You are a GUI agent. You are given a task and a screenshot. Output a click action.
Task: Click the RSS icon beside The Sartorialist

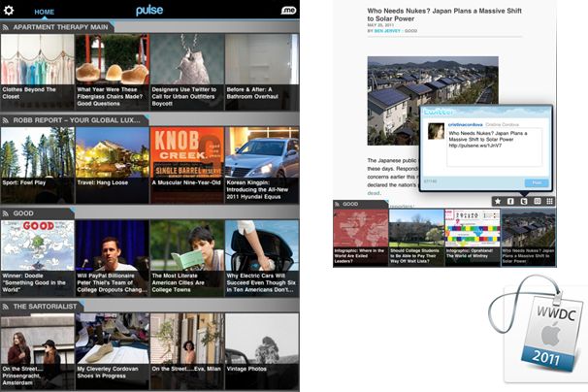coord(6,307)
